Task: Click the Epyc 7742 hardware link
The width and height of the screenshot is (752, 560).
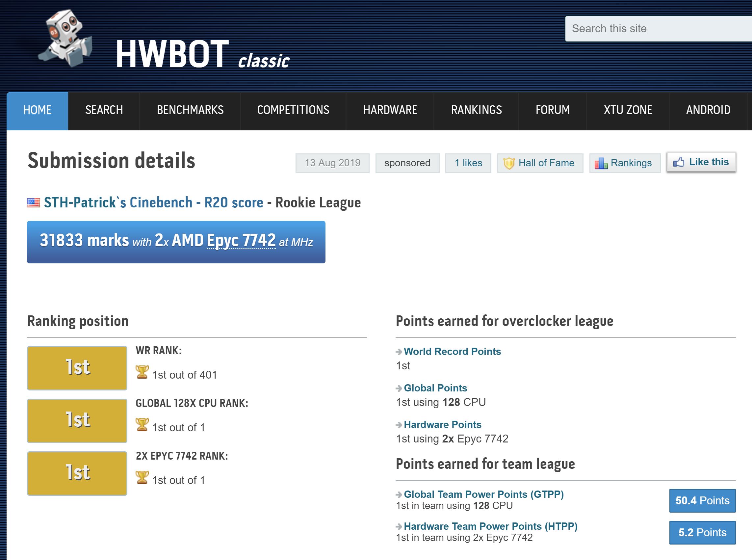Action: click(x=241, y=240)
